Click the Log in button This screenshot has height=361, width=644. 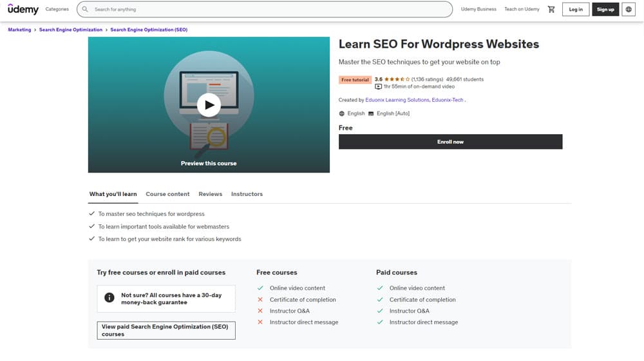pos(575,9)
